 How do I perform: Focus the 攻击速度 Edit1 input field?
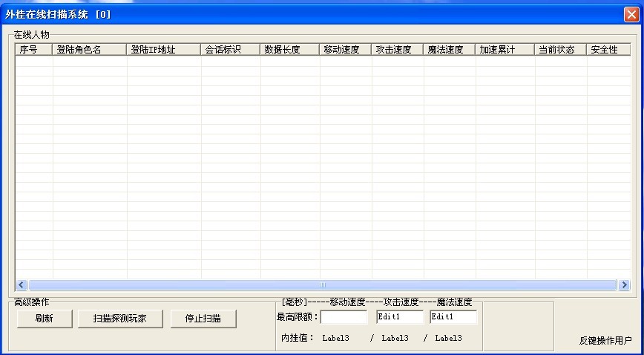[x=400, y=317]
